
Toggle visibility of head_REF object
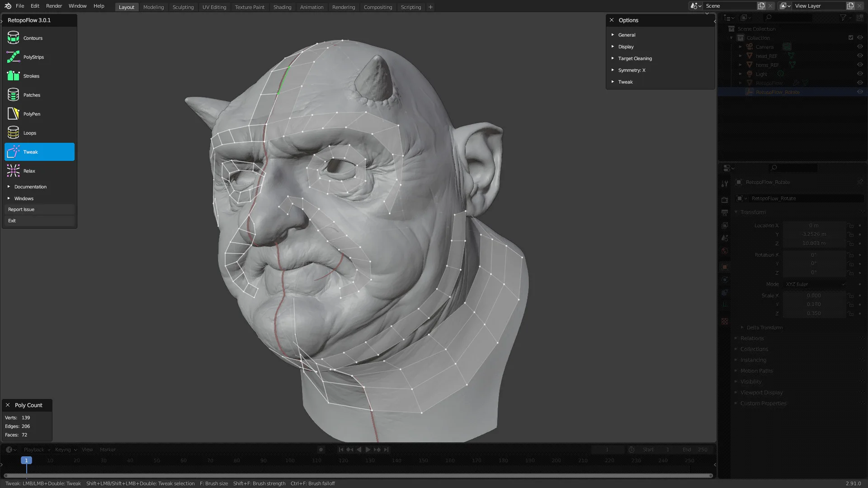tap(860, 56)
